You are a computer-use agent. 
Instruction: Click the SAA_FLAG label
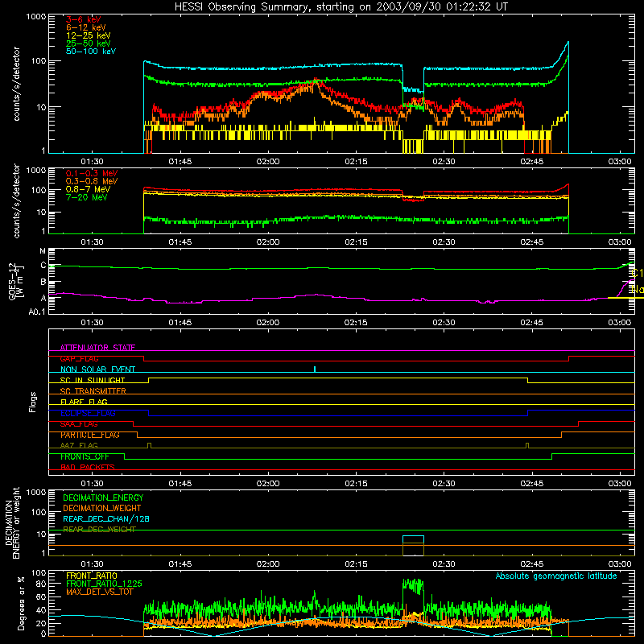pyautogui.click(x=79, y=424)
